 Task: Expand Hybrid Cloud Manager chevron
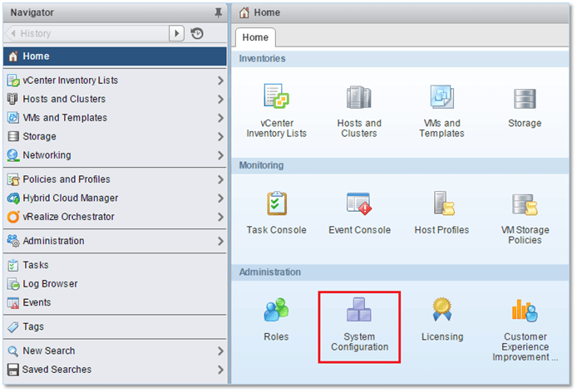pyautogui.click(x=220, y=198)
